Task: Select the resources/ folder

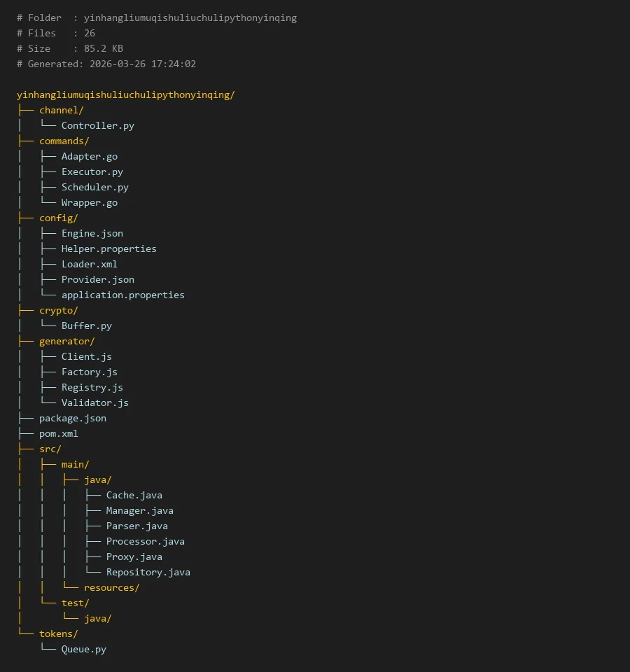Action: coord(111,587)
